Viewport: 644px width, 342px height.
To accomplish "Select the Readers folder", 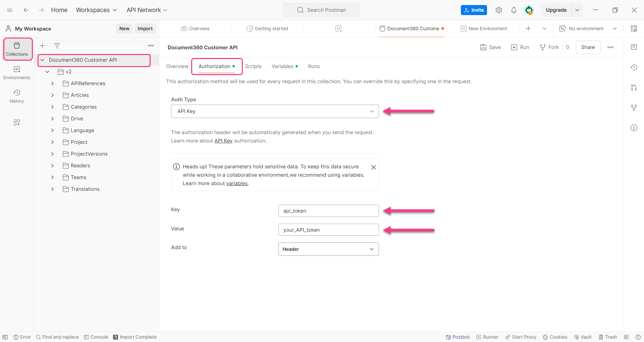I will 80,166.
